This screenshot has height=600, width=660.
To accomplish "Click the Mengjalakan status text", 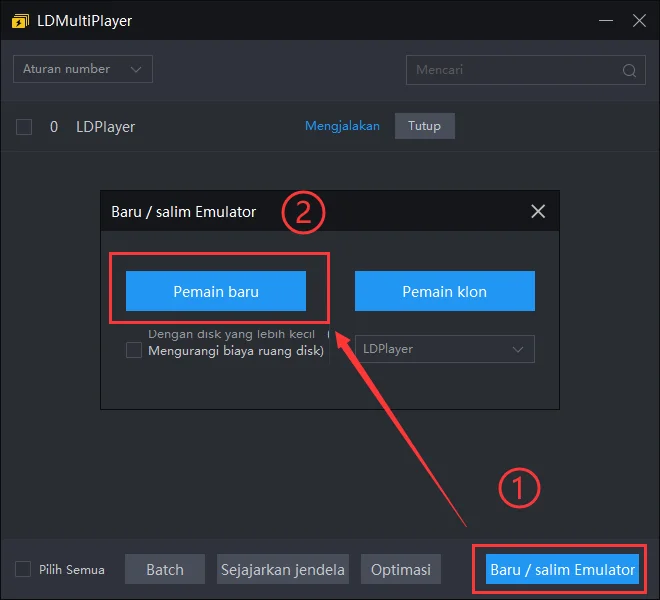I will [x=342, y=126].
